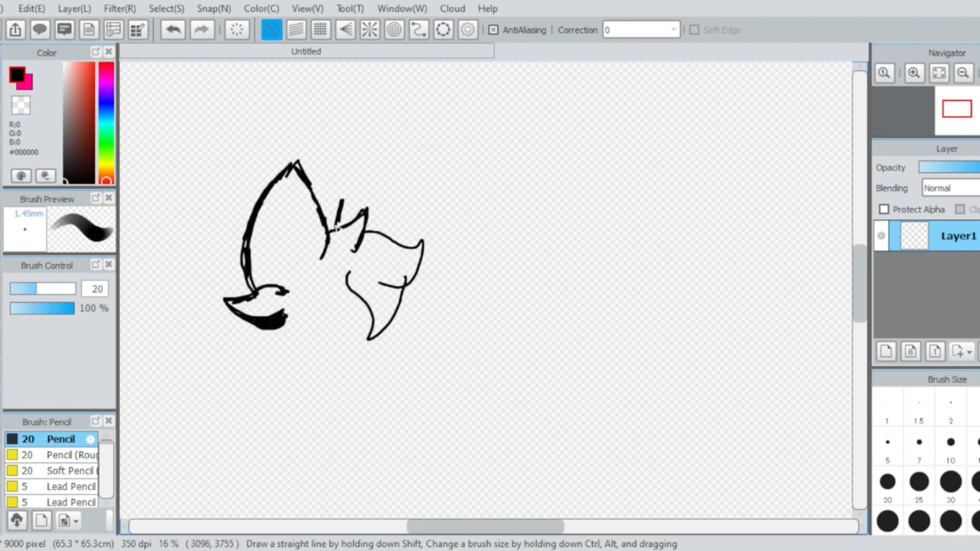Click the brush size slider bar
This screenshot has height=551, width=980.
coord(43,289)
